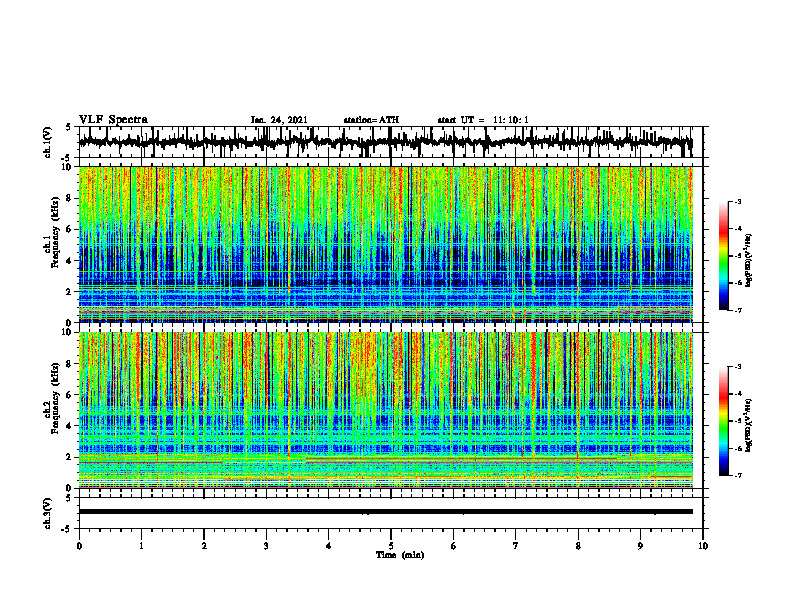Image resolution: width=792 pixels, height=612 pixels.
Task: Click the "-7" label on ch.1 color scale
Action: (737, 310)
